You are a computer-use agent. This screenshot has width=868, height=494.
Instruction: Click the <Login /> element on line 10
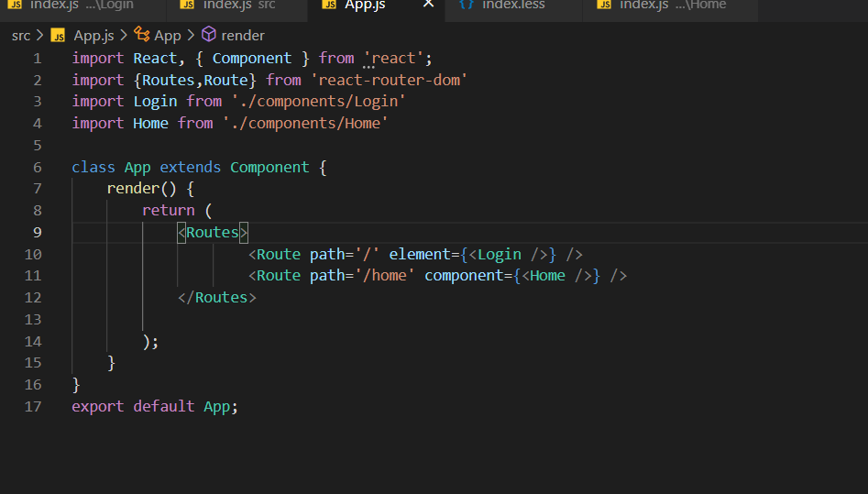pos(508,255)
